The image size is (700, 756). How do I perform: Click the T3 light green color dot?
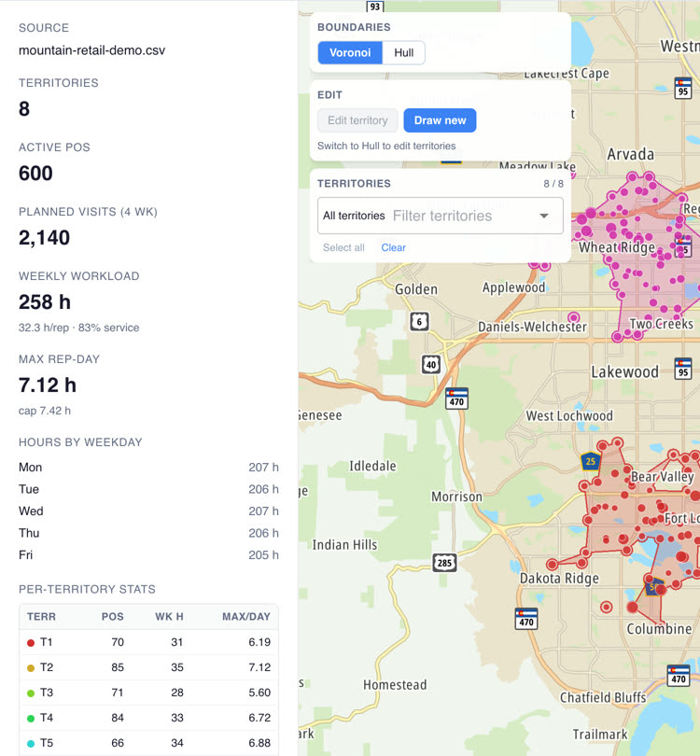pyautogui.click(x=31, y=693)
